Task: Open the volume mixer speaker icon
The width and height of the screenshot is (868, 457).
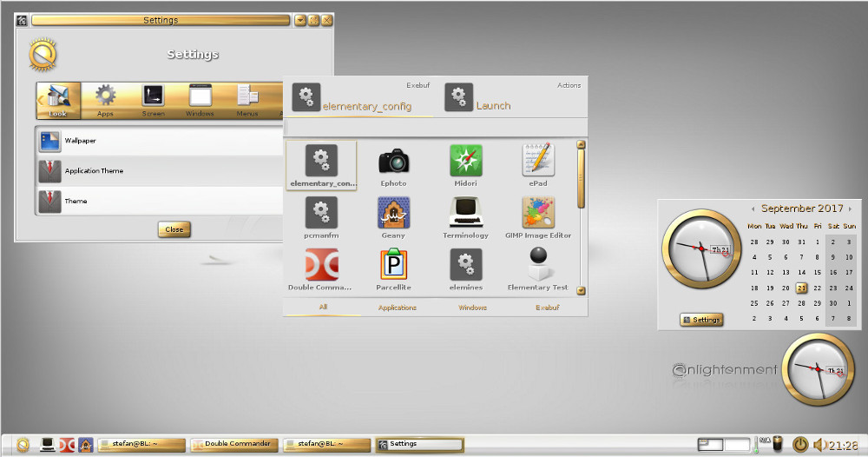Action: [x=820, y=445]
